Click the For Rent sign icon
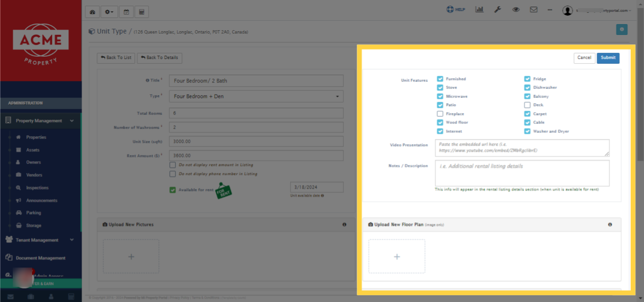644x302 pixels. coord(224,191)
